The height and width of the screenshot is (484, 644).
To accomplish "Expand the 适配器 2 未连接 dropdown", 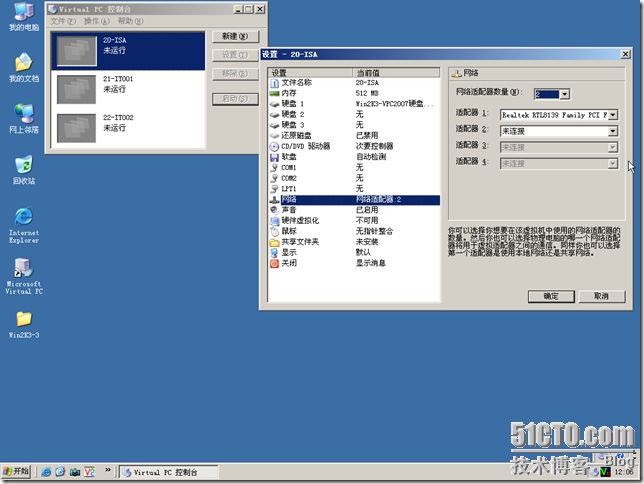I will (612, 131).
